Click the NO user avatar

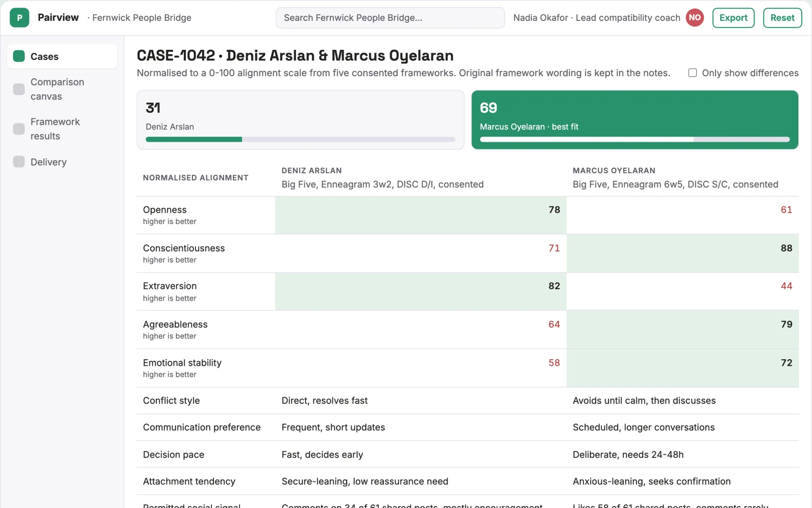[x=695, y=18]
